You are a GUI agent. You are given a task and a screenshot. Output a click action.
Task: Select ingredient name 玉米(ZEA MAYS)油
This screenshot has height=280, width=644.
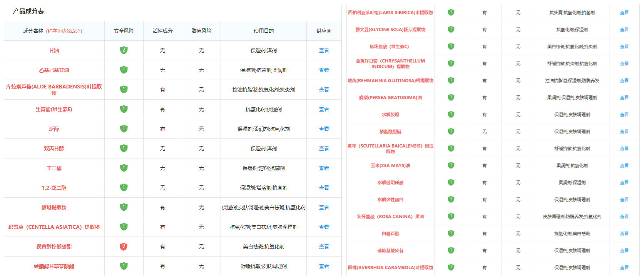coord(390,165)
